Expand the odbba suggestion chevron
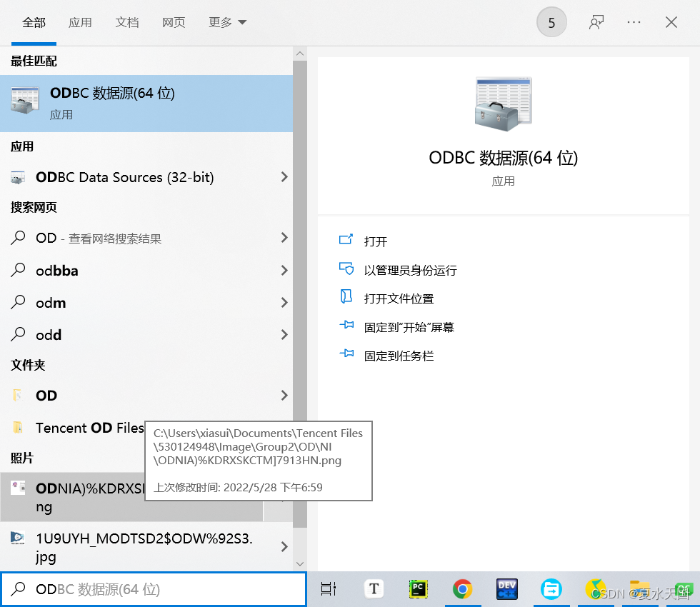This screenshot has width=700, height=607. click(284, 271)
